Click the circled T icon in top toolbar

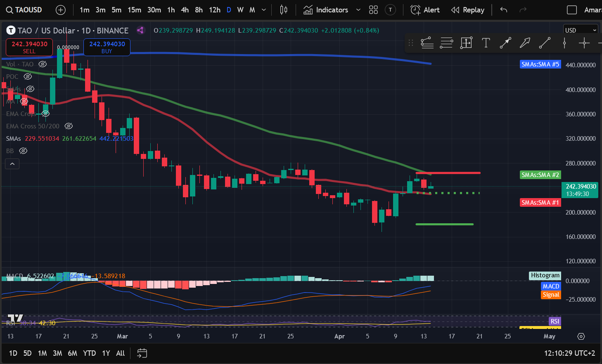point(390,10)
